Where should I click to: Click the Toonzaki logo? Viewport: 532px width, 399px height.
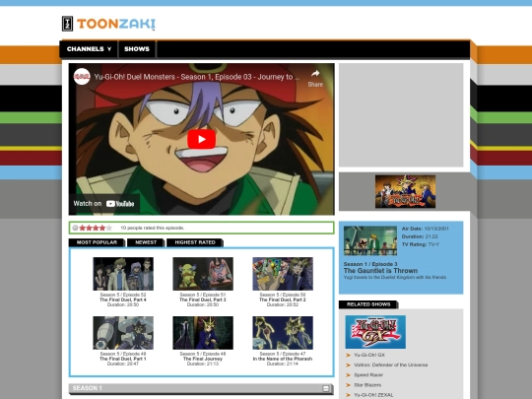pos(108,24)
